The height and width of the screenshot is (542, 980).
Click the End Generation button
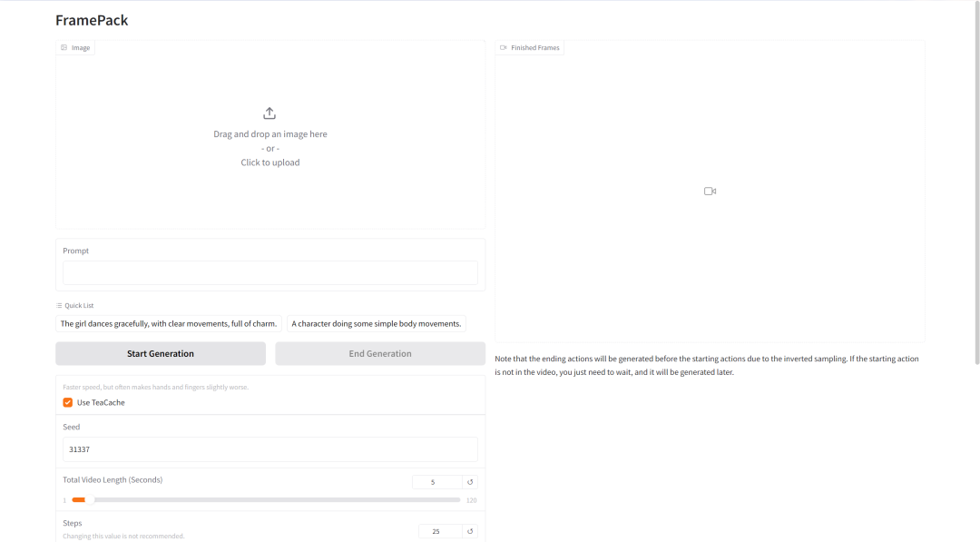(380, 353)
